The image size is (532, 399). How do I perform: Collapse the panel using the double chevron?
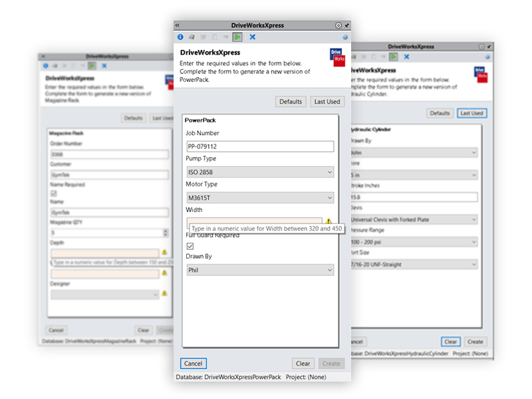177,25
